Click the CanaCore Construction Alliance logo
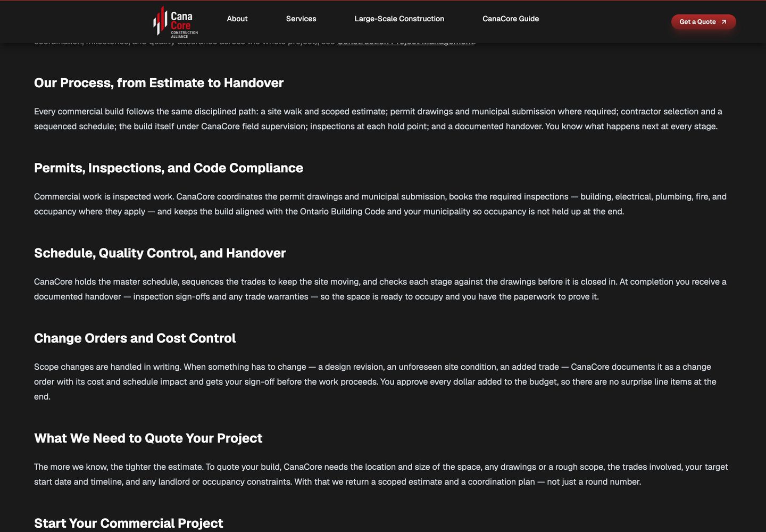 (176, 21)
